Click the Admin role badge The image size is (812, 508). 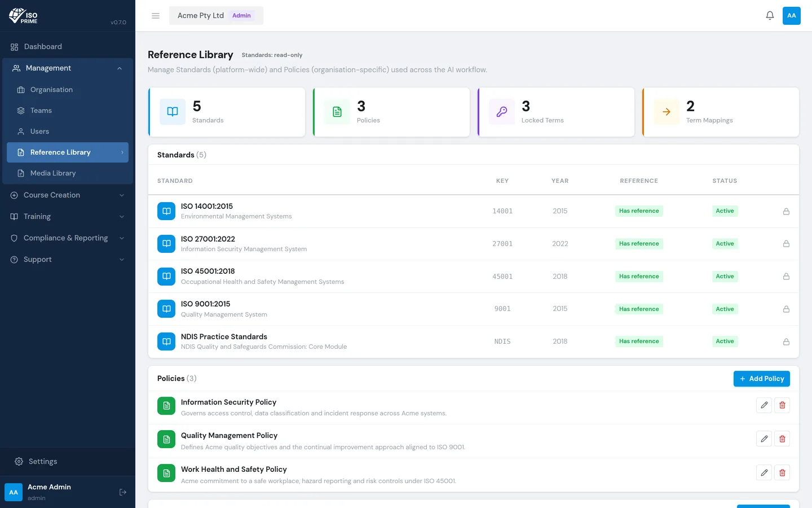241,16
